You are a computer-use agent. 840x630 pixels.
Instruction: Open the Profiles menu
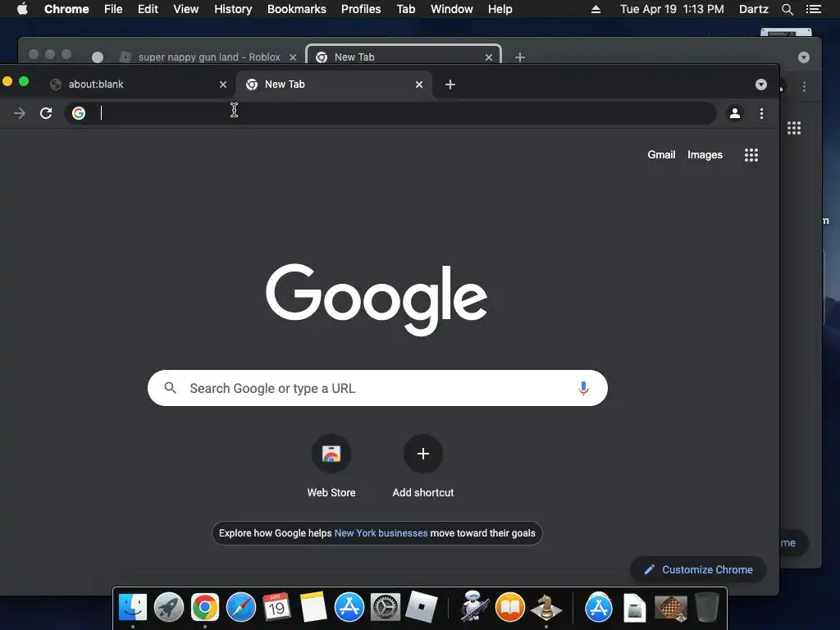361,9
